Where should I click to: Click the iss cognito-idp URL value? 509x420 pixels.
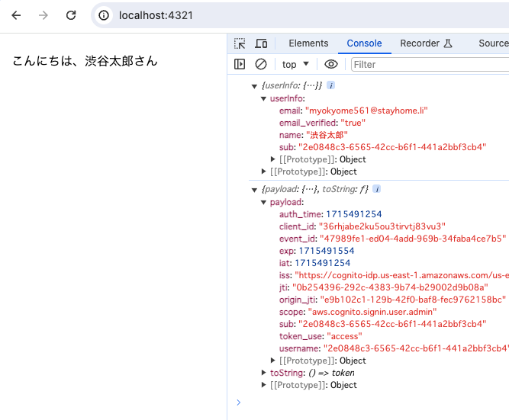[402, 275]
